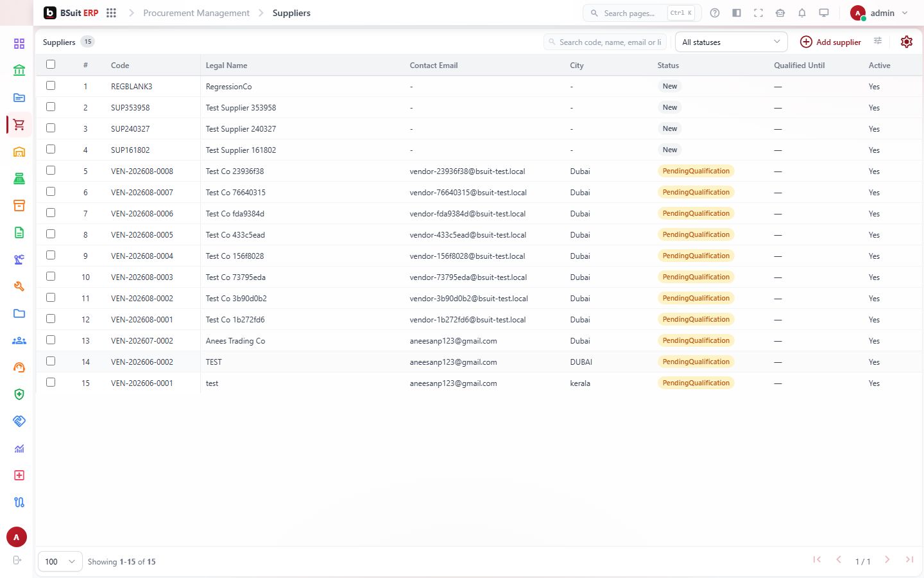Focus the Search pages field in the header
The height and width of the screenshot is (578, 924).
pos(642,13)
